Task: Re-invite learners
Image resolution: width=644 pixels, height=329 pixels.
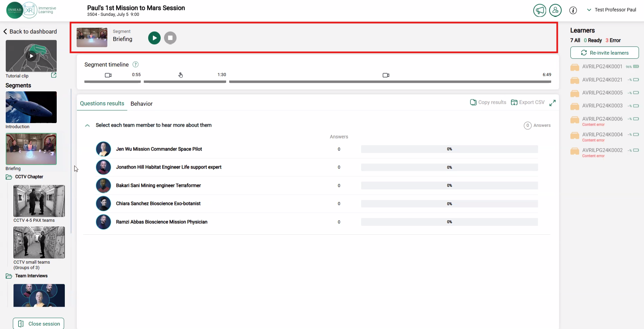Action: (605, 53)
